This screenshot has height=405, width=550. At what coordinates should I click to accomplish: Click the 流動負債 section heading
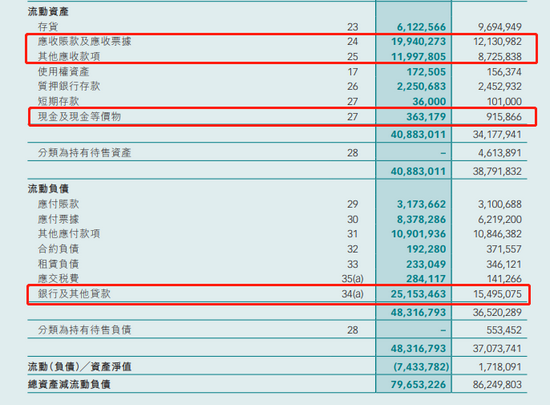[x=48, y=189]
